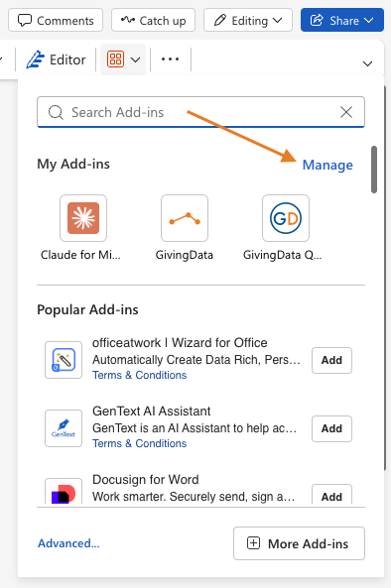Click the Popular Add-ins heading
The height and width of the screenshot is (588, 391).
click(x=87, y=309)
